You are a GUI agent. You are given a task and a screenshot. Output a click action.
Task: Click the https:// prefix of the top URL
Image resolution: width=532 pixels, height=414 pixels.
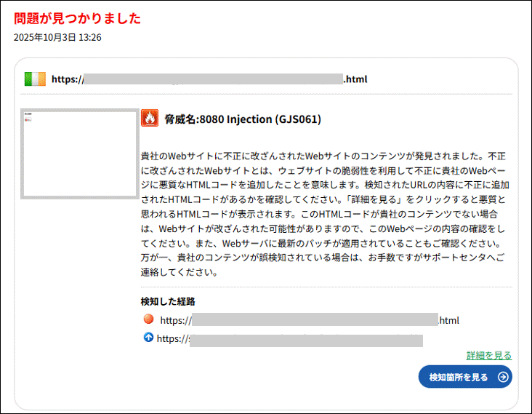click(x=67, y=79)
